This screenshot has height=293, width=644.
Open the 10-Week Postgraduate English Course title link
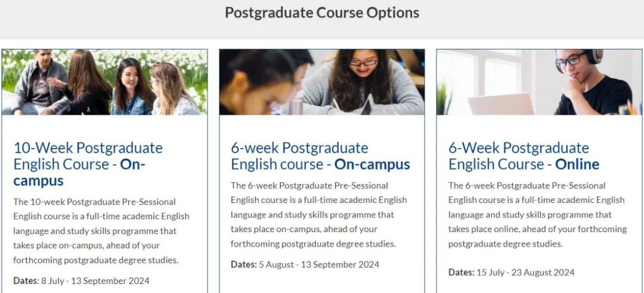(x=88, y=164)
